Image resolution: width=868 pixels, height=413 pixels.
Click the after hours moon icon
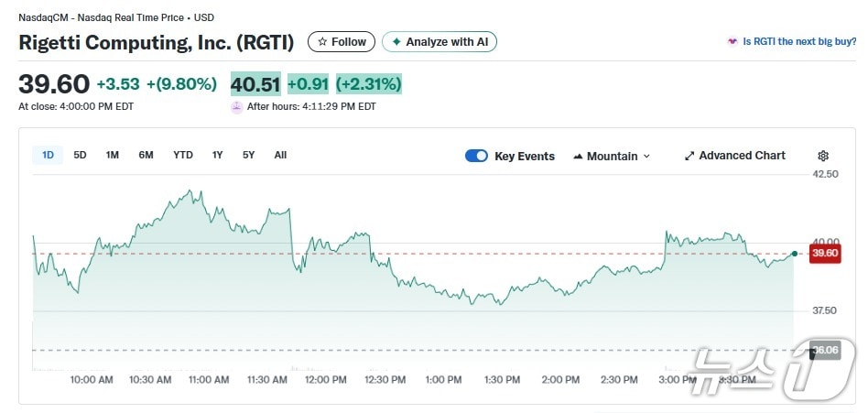[237, 106]
